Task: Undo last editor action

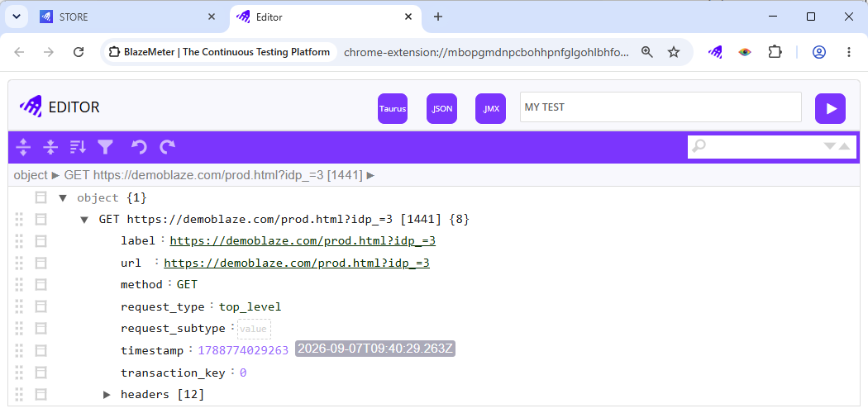Action: pyautogui.click(x=139, y=146)
